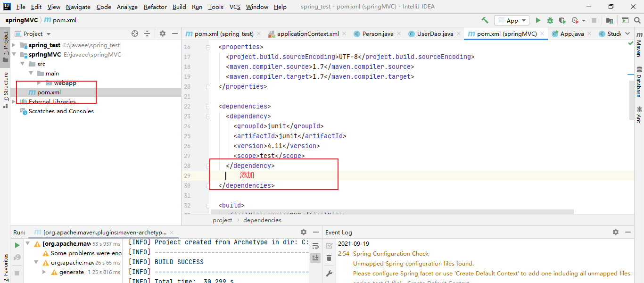Image resolution: width=644 pixels, height=283 pixels.
Task: Hide the Run tool window with the minus icon
Action: click(x=315, y=232)
